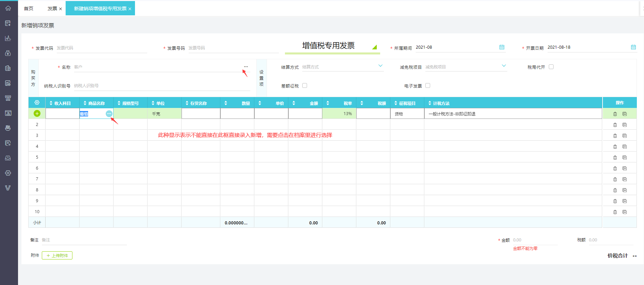The image size is (644, 285).
Task: Delete row 1 with the trash icon
Action: pos(615,114)
